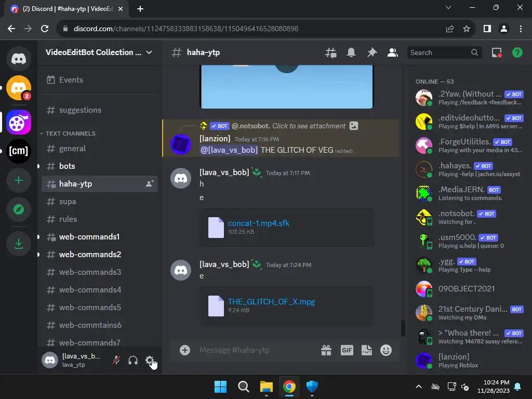Open the emoji picker smiley icon

click(x=386, y=350)
